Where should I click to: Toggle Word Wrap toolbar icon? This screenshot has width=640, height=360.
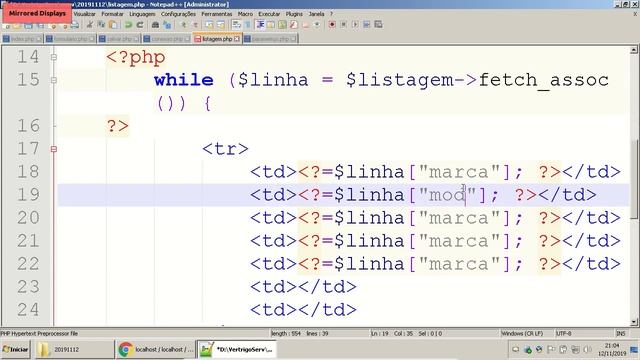click(x=236, y=24)
